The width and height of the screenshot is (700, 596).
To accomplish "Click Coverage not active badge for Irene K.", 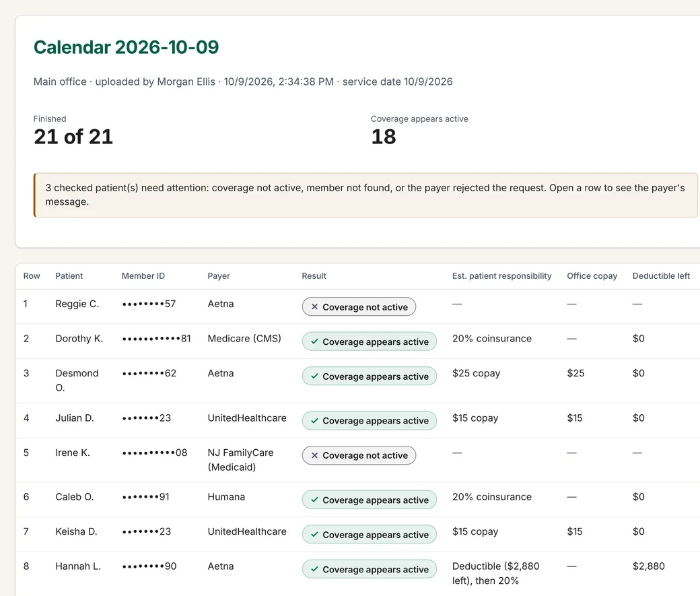I will coord(359,455).
